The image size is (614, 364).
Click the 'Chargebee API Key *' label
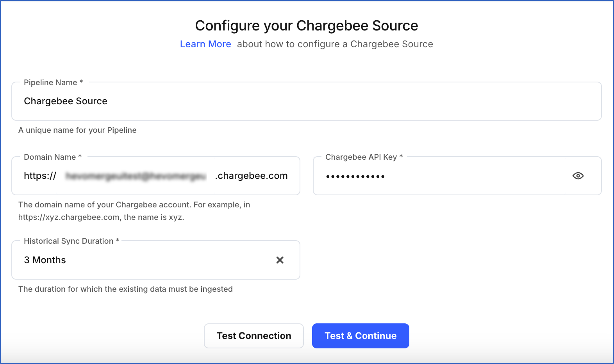point(364,157)
